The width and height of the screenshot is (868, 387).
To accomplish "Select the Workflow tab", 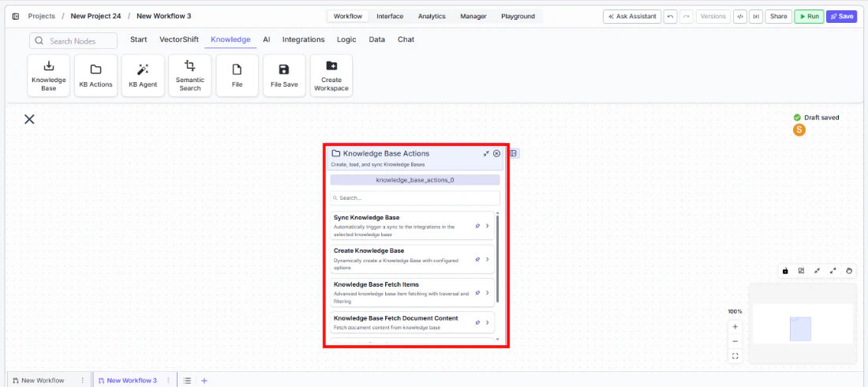I will [348, 17].
